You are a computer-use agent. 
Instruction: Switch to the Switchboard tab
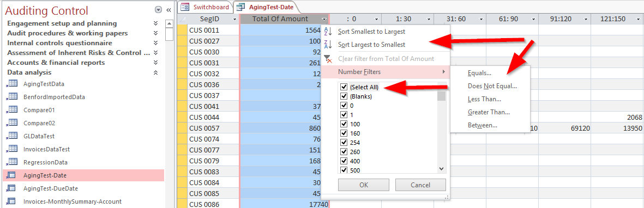[x=206, y=7]
